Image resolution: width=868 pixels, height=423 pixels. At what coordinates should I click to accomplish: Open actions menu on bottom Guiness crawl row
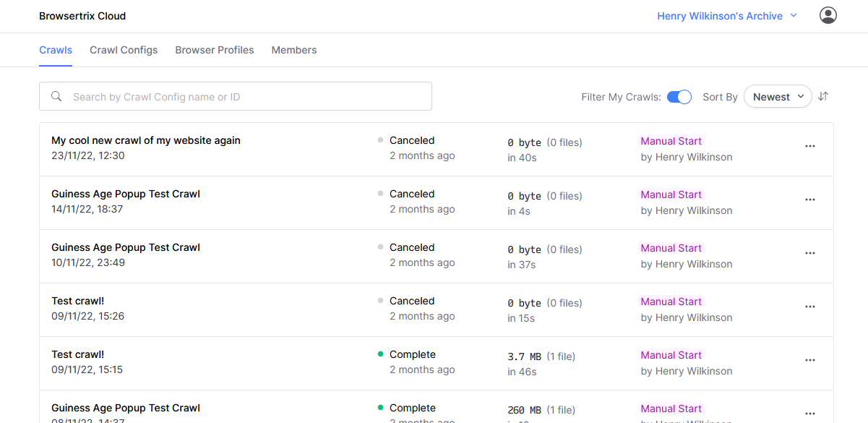[x=810, y=414]
